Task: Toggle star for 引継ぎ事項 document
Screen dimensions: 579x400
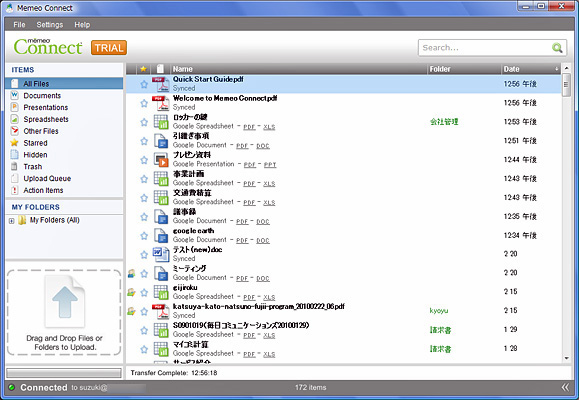Action: (144, 141)
